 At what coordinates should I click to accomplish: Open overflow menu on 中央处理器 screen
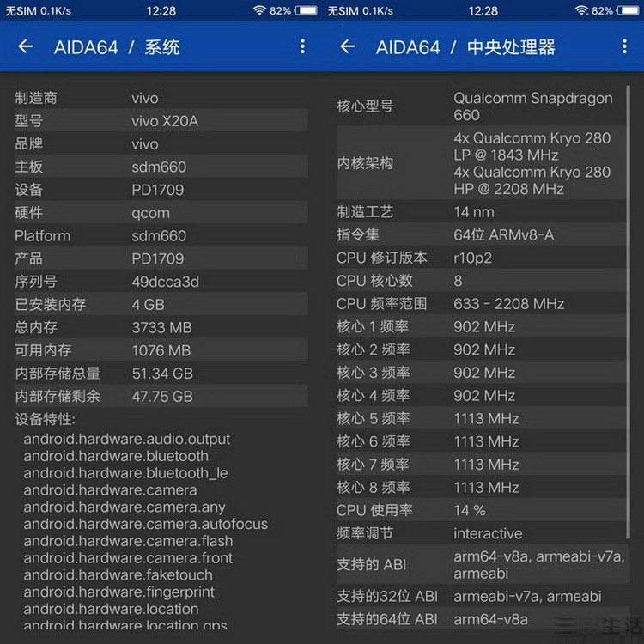coord(624,46)
